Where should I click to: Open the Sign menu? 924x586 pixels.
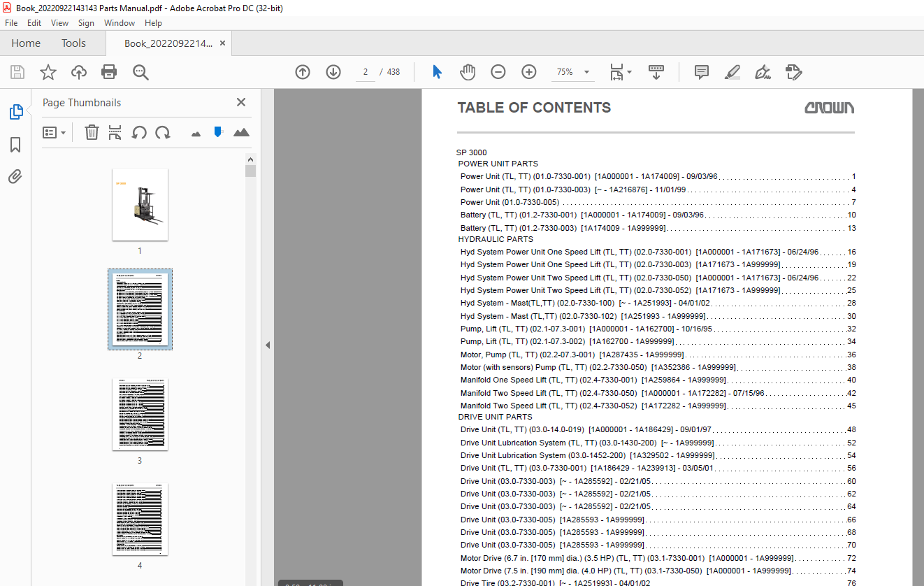click(86, 23)
